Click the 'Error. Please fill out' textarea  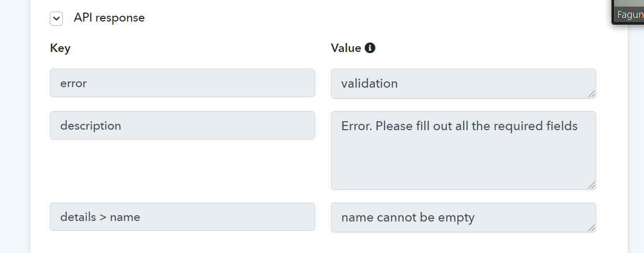[x=464, y=151]
